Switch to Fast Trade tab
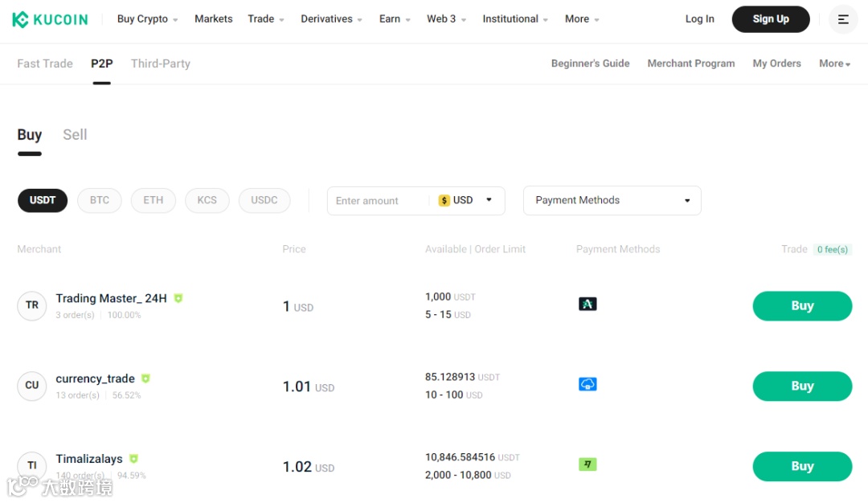The image size is (868, 503). (x=45, y=63)
